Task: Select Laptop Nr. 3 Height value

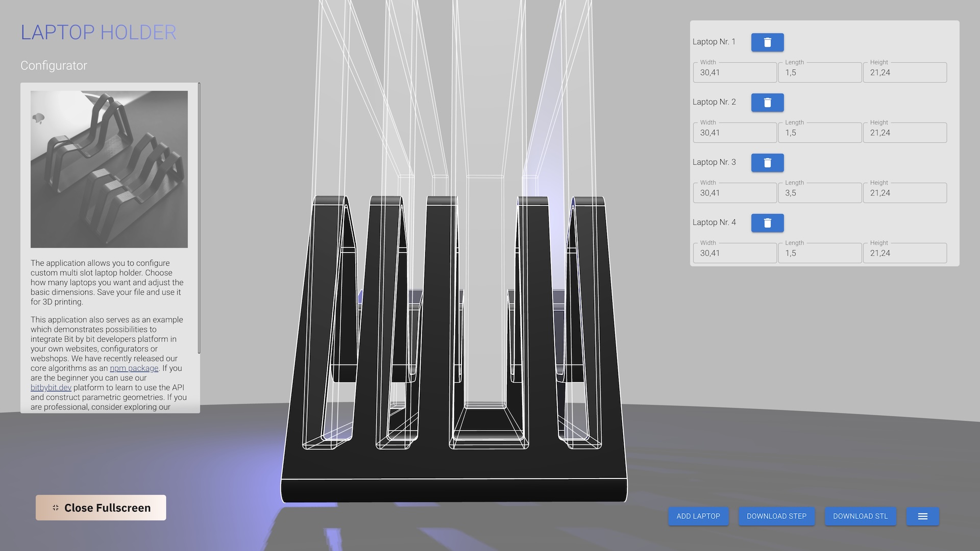Action: pos(904,193)
